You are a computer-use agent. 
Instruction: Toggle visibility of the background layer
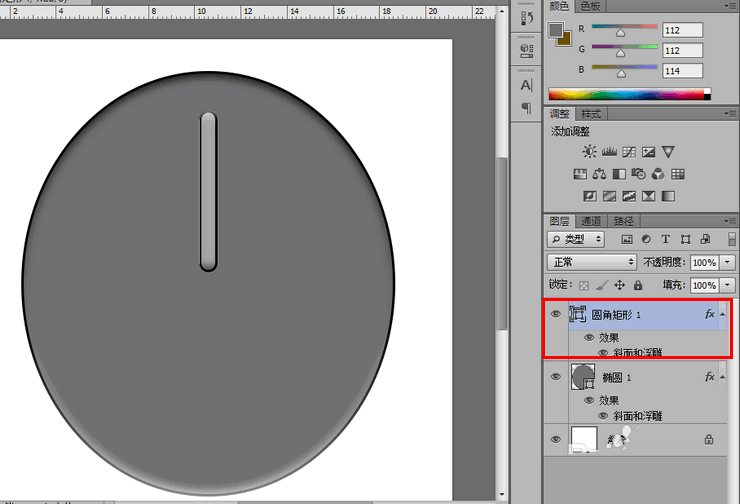556,438
